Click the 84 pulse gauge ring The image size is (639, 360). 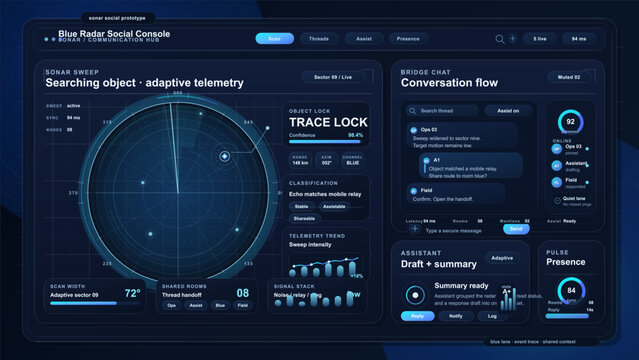point(571,290)
